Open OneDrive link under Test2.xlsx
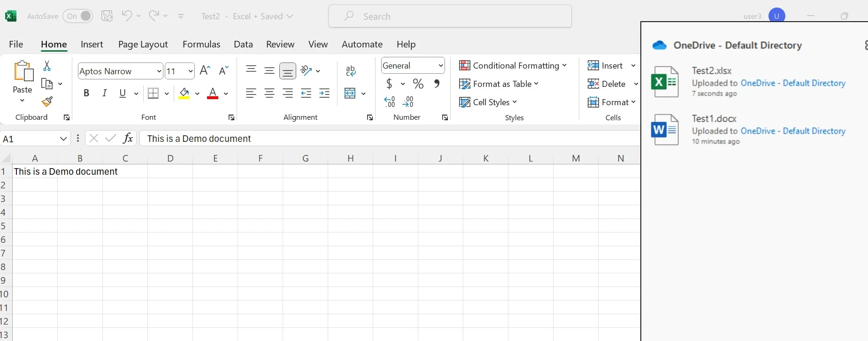This screenshot has width=868, height=341. point(793,83)
